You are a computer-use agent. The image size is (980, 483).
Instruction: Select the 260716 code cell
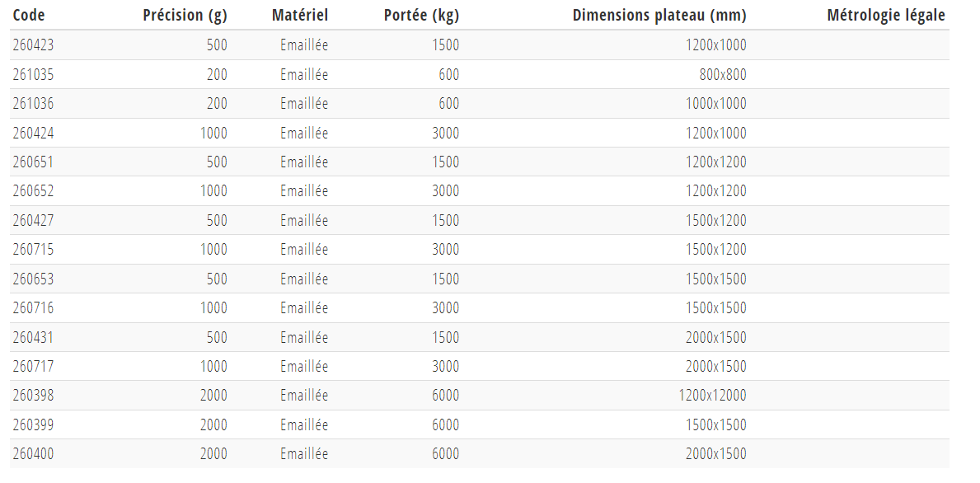(33, 307)
